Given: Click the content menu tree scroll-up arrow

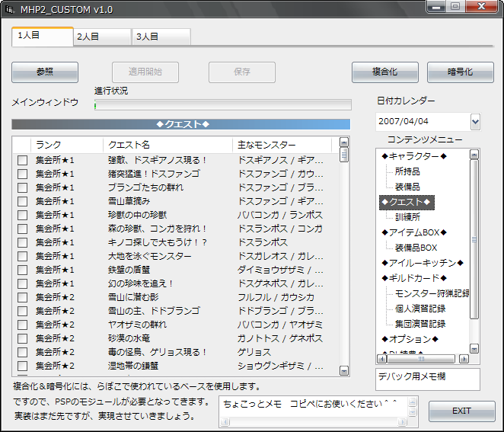Looking at the screenshot, I should (x=474, y=152).
